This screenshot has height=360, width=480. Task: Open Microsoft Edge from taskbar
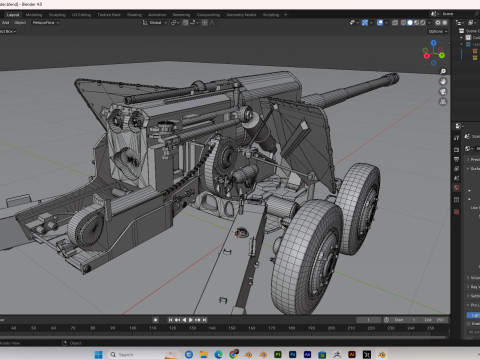click(x=218, y=355)
